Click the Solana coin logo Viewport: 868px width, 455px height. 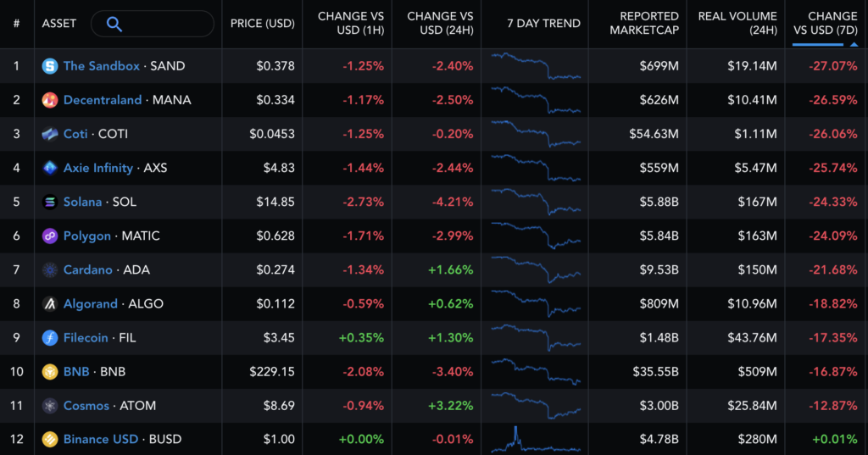point(50,202)
